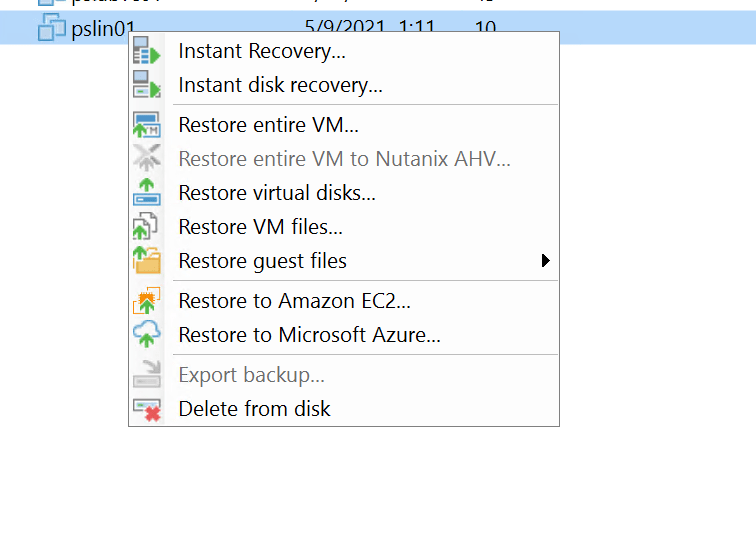Click the Instant Recovery icon
This screenshot has height=552, width=756.
(147, 51)
